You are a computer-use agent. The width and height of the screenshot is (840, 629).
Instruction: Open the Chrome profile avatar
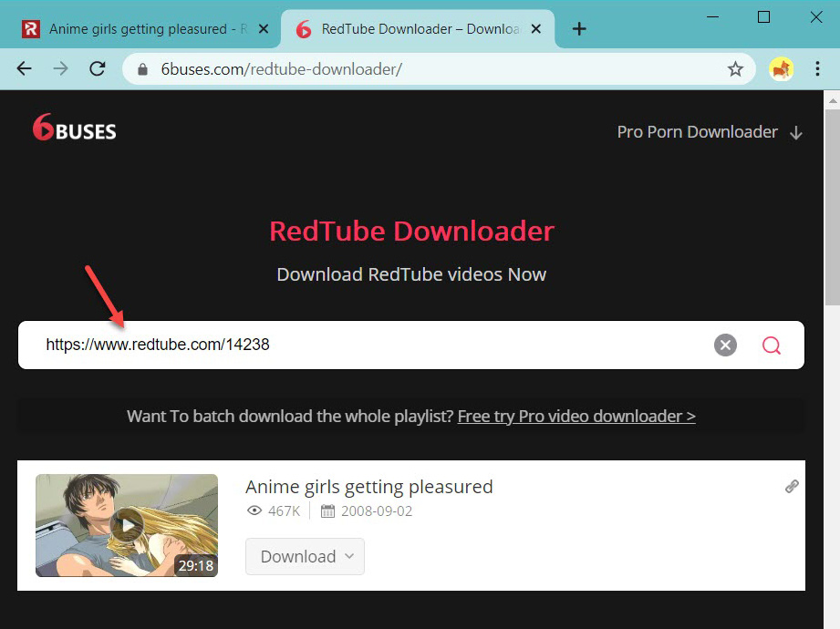(781, 69)
